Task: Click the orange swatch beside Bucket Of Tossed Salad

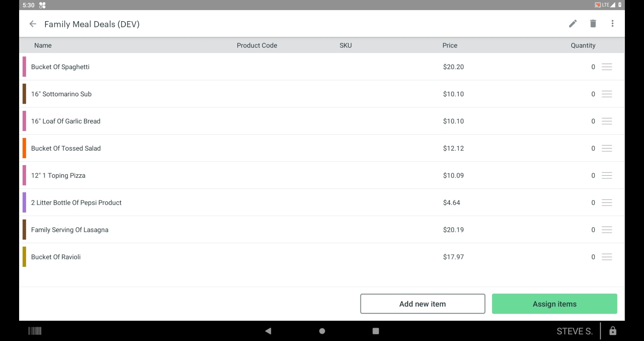Action: (x=24, y=148)
